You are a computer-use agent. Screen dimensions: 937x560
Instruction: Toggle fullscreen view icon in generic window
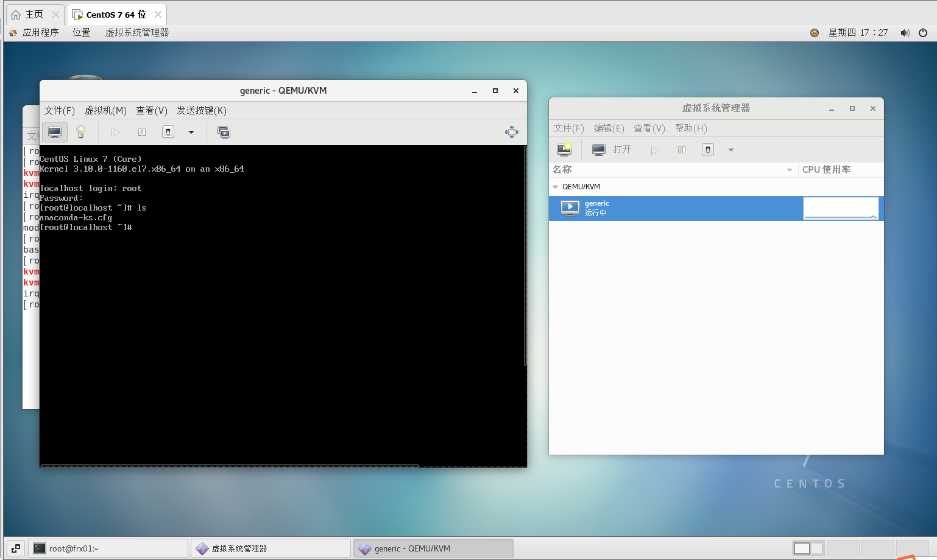pos(512,132)
